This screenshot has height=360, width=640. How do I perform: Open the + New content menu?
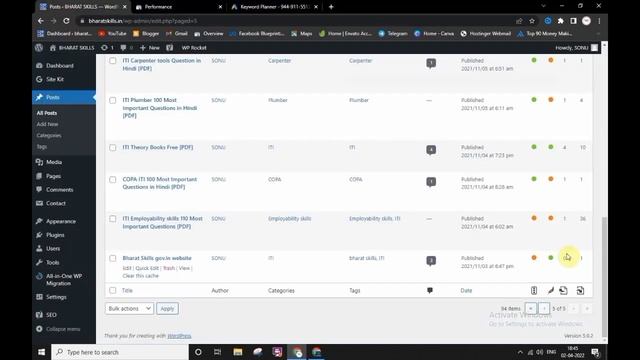click(x=150, y=48)
